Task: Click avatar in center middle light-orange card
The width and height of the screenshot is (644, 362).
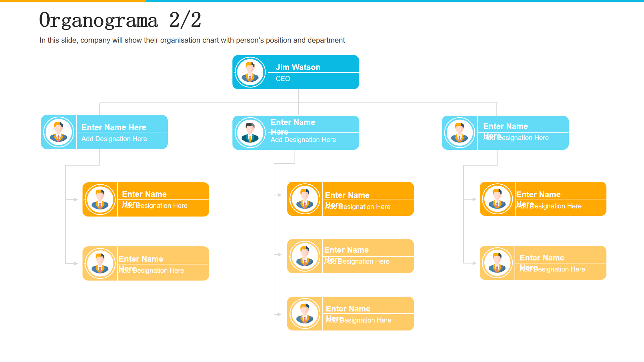Action: point(305,256)
